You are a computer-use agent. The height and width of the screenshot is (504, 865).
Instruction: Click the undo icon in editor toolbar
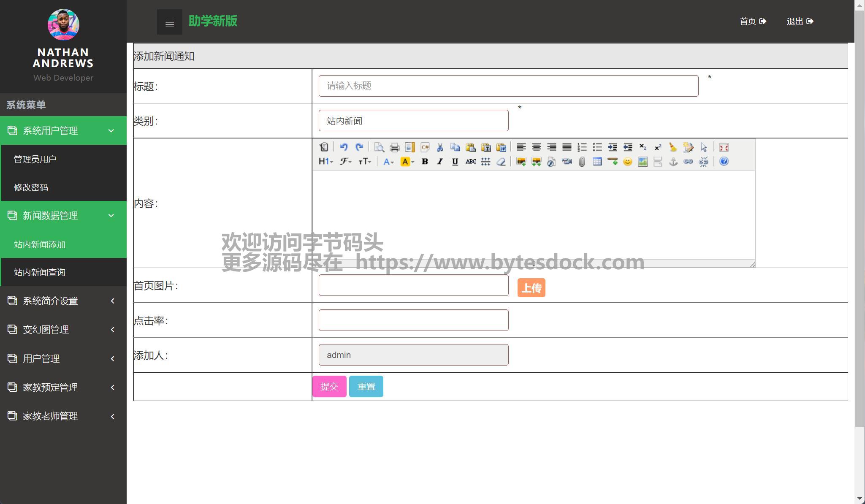pos(344,147)
